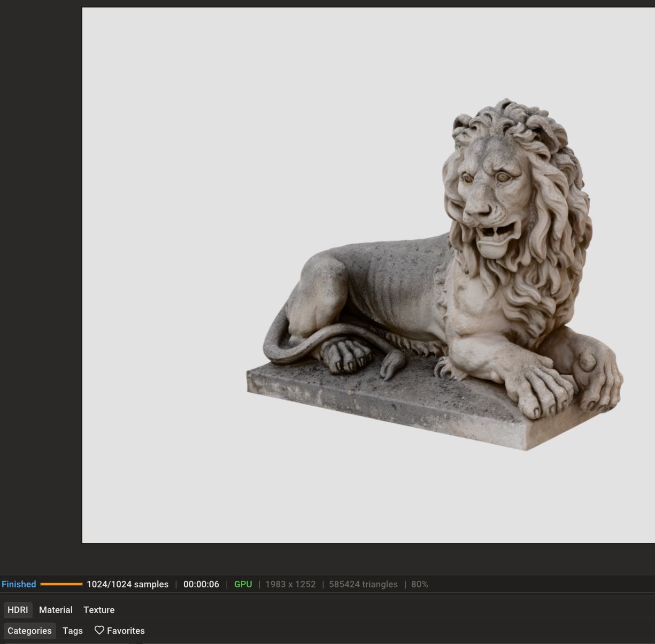Select the Categories tab
655x644 pixels.
point(29,631)
